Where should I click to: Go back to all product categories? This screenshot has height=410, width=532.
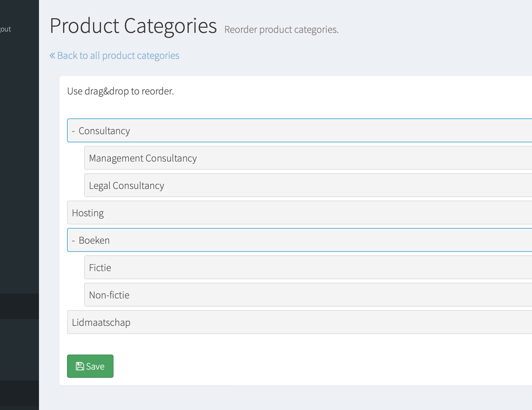click(118, 55)
